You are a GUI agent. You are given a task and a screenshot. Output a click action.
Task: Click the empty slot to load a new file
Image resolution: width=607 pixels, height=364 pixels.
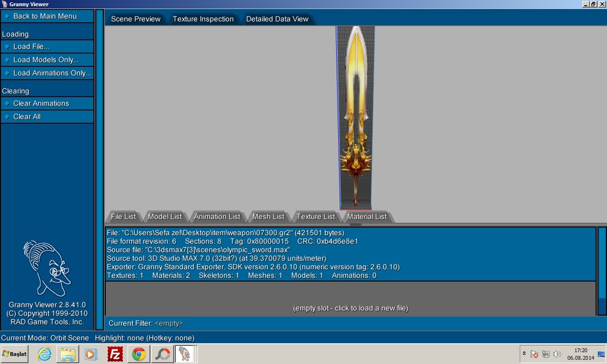[350, 299]
